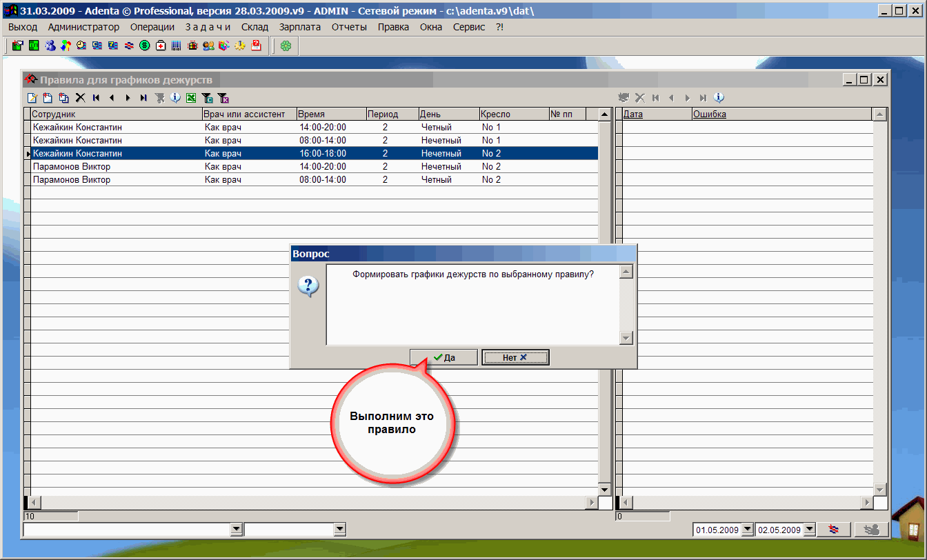Viewport: 927px width, 560px height.
Task: Click the green Excel export icon
Action: click(x=191, y=98)
